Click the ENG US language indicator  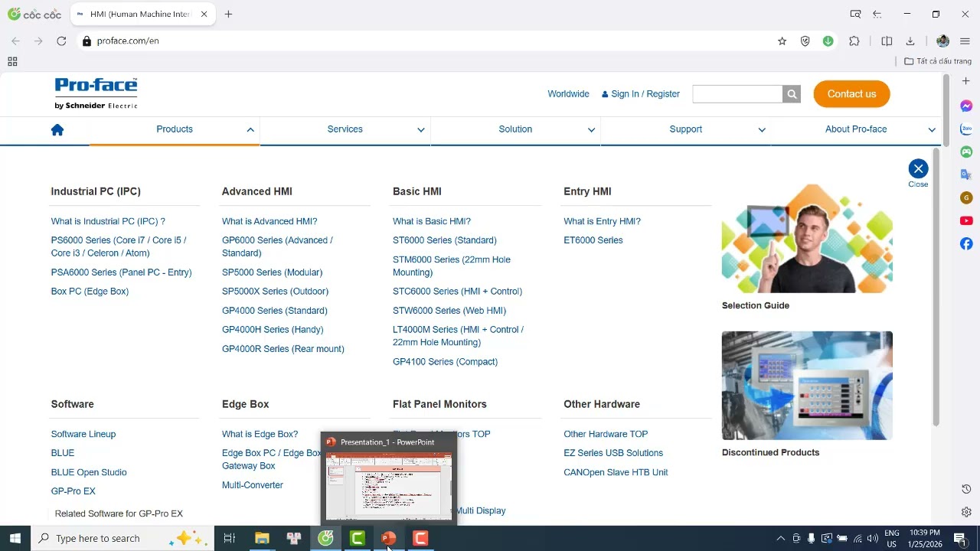(x=892, y=538)
